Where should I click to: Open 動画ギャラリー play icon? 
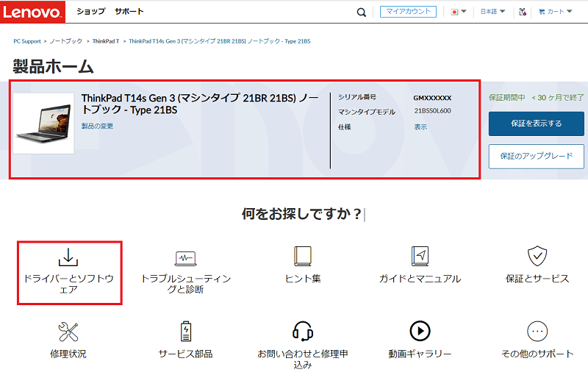click(x=420, y=331)
